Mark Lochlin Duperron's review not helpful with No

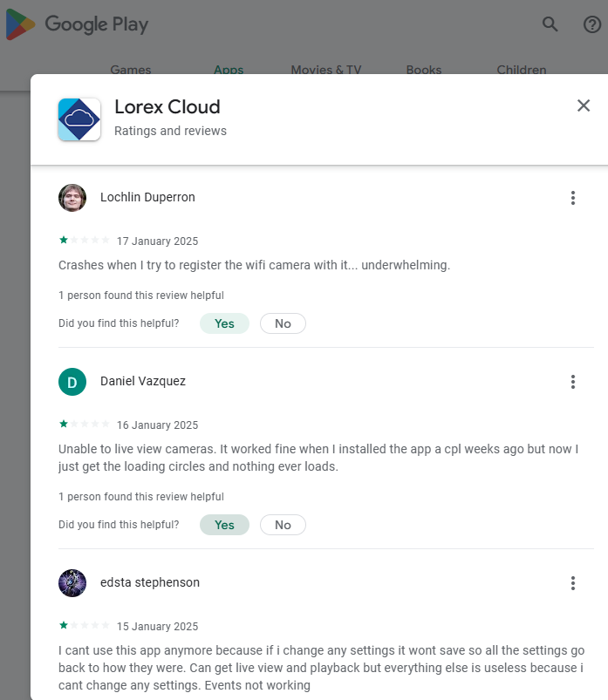[x=283, y=323]
